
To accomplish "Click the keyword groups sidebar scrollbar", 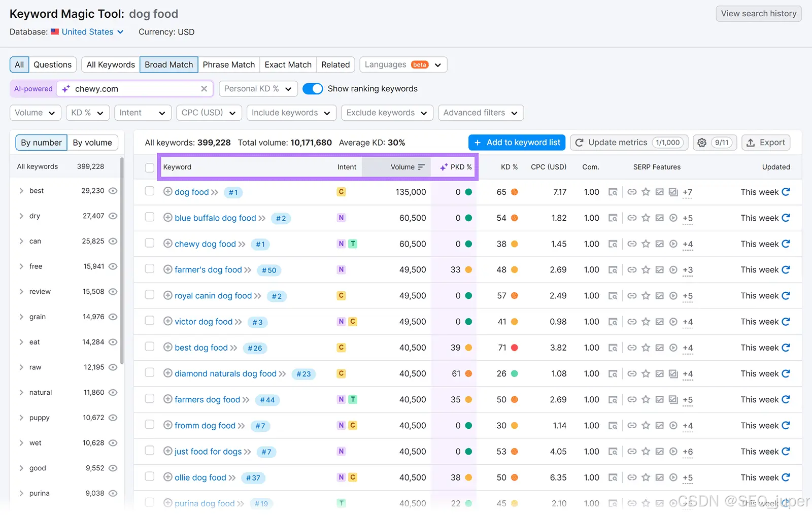I will [x=122, y=261].
